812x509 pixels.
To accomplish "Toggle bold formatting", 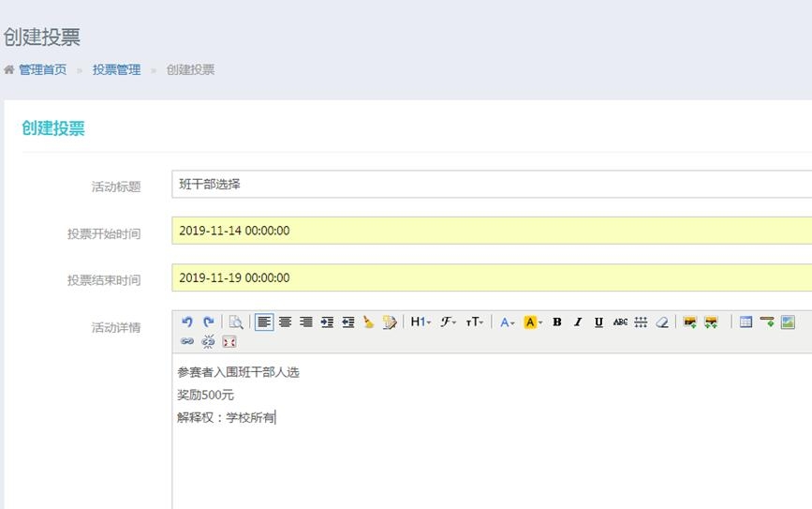I will (x=556, y=322).
